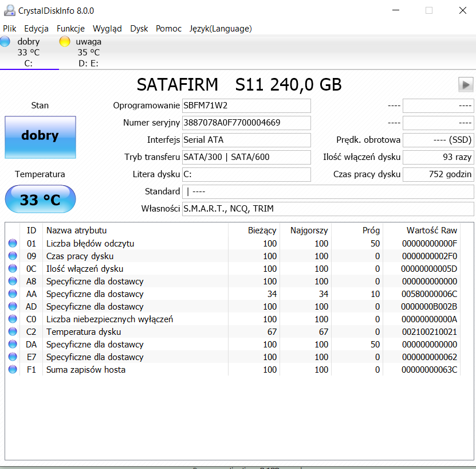Click the Czas pracy dysku field 752 godzin

click(x=438, y=174)
